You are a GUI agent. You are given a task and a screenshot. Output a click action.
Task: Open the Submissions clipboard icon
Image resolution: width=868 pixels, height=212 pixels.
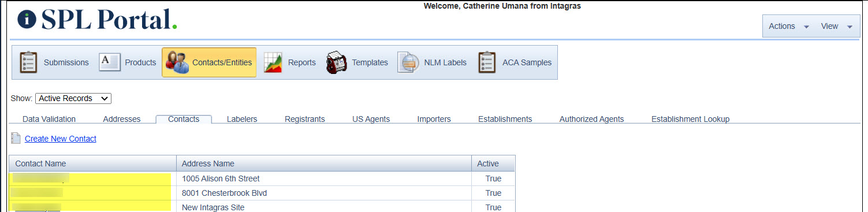tap(28, 62)
